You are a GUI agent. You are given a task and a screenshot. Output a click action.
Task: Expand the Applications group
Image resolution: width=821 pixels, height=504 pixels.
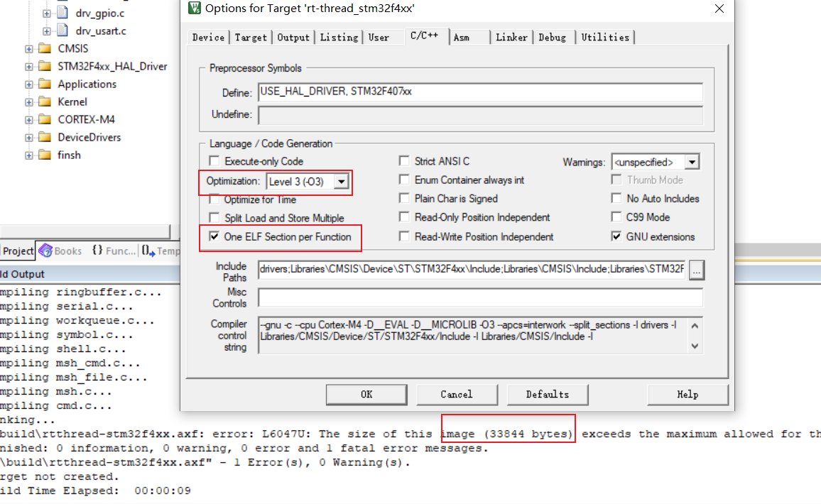pyautogui.click(x=29, y=84)
